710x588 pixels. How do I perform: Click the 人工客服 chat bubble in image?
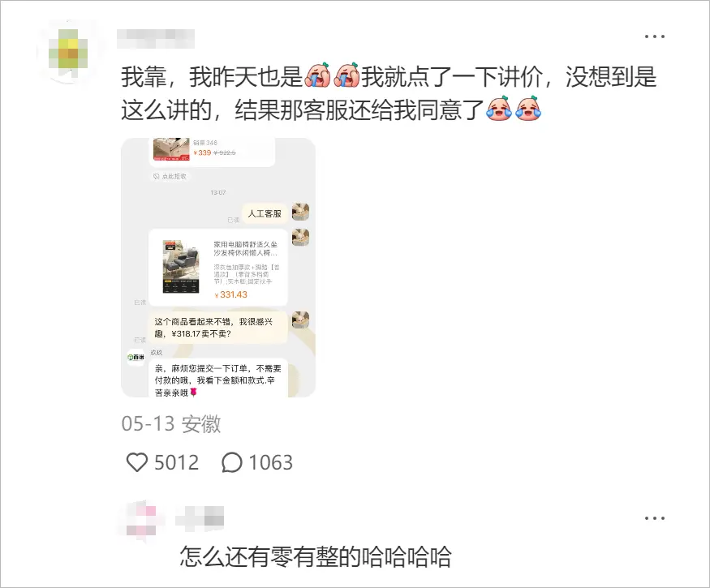265,213
